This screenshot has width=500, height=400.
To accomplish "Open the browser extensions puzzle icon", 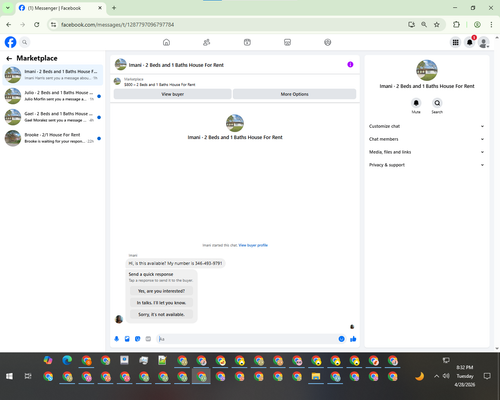I will coord(456,25).
